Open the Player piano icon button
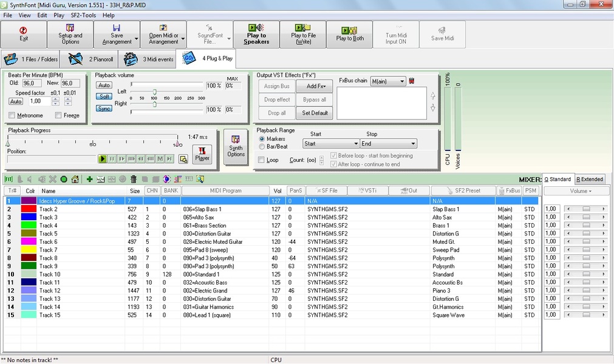 [x=202, y=154]
